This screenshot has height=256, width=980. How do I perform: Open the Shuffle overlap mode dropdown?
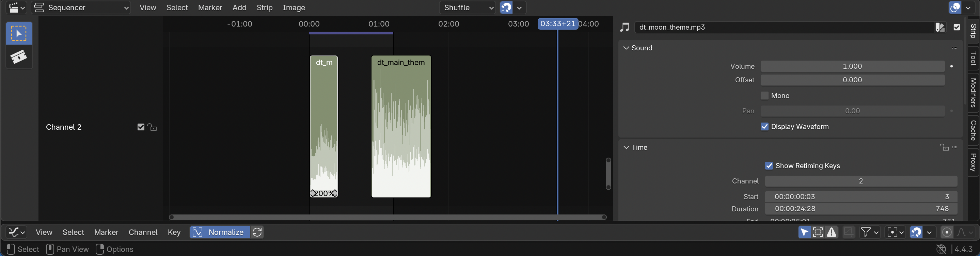point(467,7)
